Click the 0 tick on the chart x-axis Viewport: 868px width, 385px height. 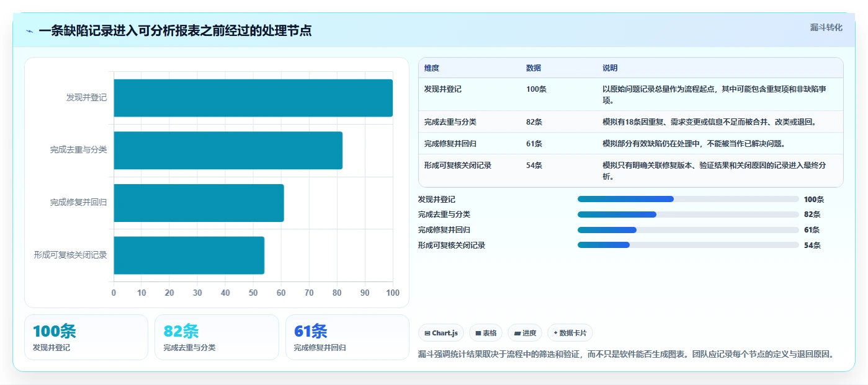pyautogui.click(x=114, y=293)
